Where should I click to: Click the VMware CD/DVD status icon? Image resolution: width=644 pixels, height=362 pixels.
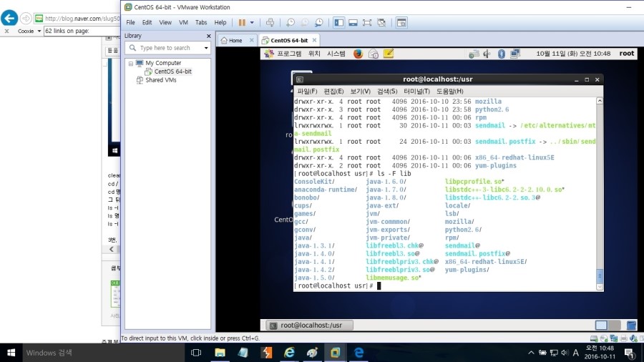[604, 338]
